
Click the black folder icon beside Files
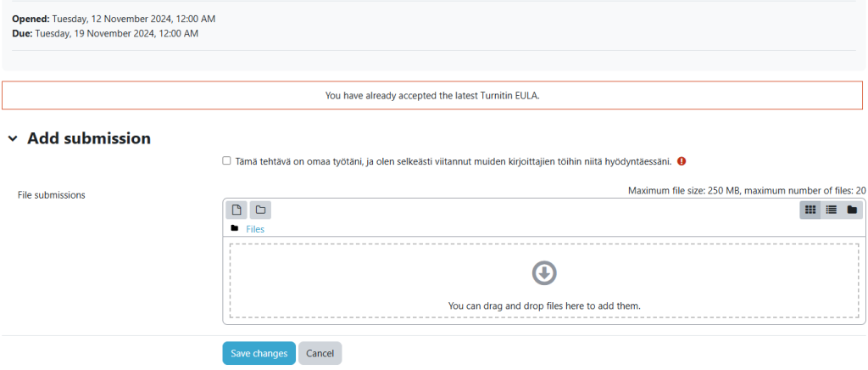click(x=235, y=228)
